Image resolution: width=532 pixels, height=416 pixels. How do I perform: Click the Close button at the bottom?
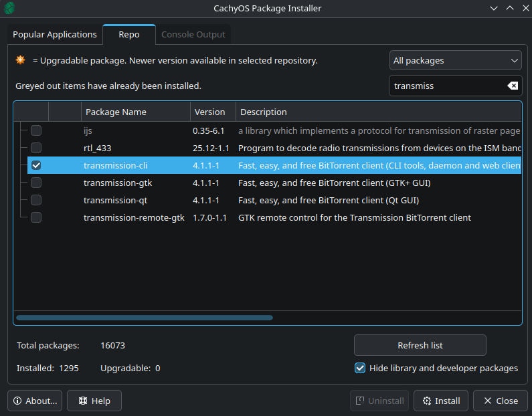coord(501,401)
